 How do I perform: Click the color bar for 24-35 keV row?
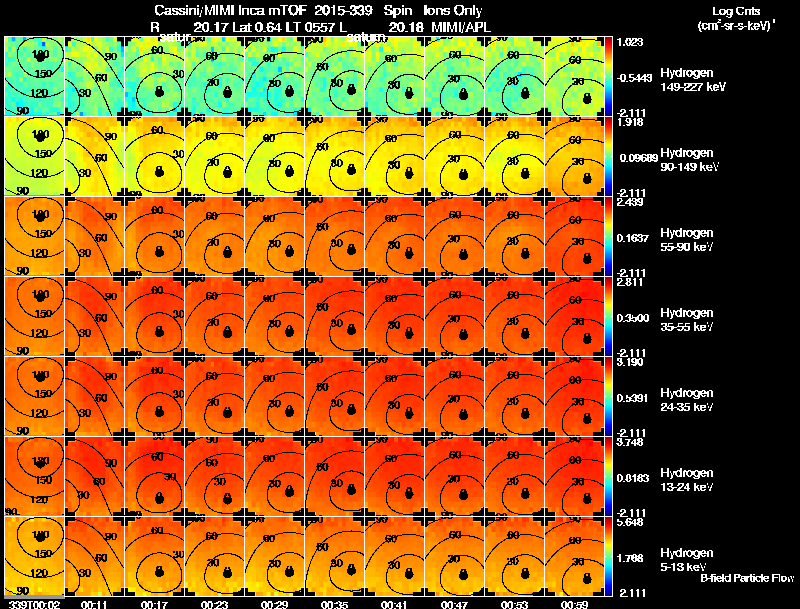point(608,396)
